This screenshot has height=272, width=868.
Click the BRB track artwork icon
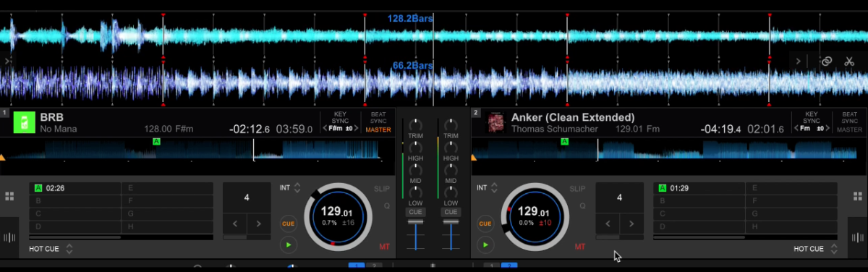point(25,123)
